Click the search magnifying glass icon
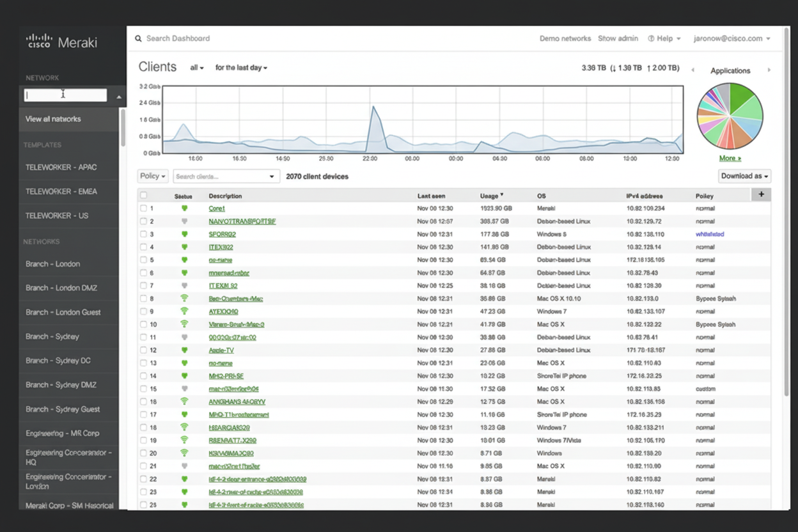 pos(138,38)
